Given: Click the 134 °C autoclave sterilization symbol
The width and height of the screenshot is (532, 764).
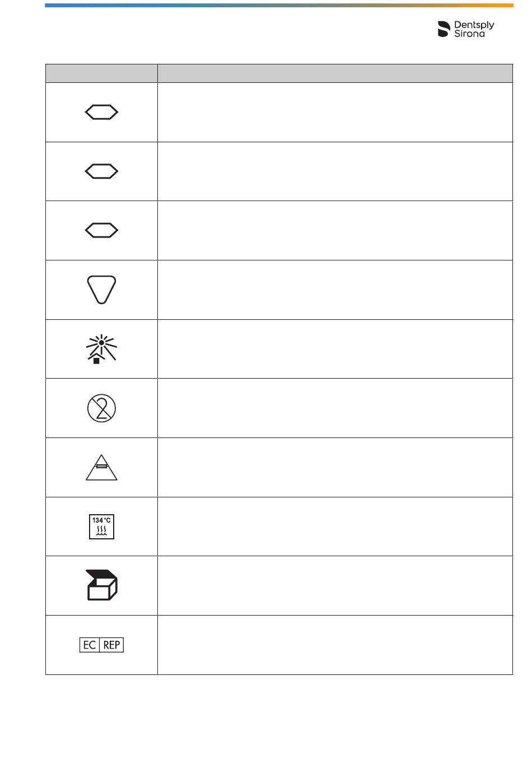Looking at the screenshot, I should point(101,527).
